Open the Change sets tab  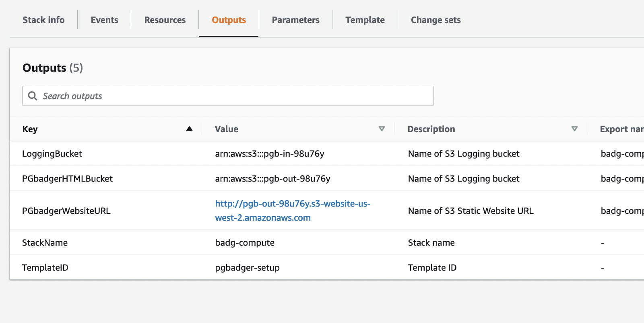tap(436, 20)
